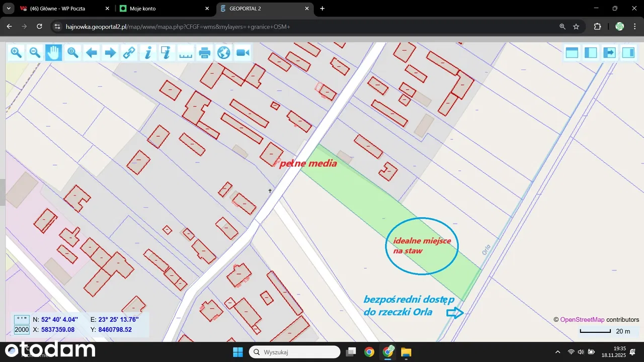Click the chain link map icon

coord(129,53)
